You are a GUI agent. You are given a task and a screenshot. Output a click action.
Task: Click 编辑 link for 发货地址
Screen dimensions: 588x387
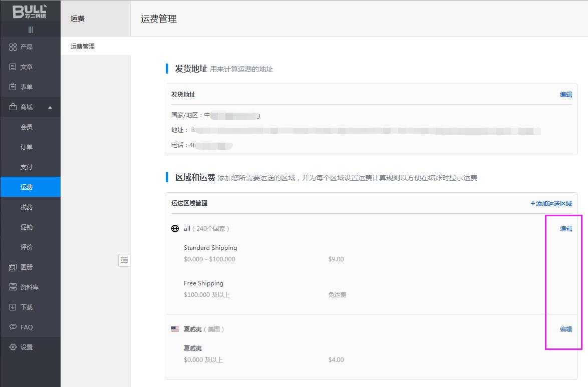[565, 94]
